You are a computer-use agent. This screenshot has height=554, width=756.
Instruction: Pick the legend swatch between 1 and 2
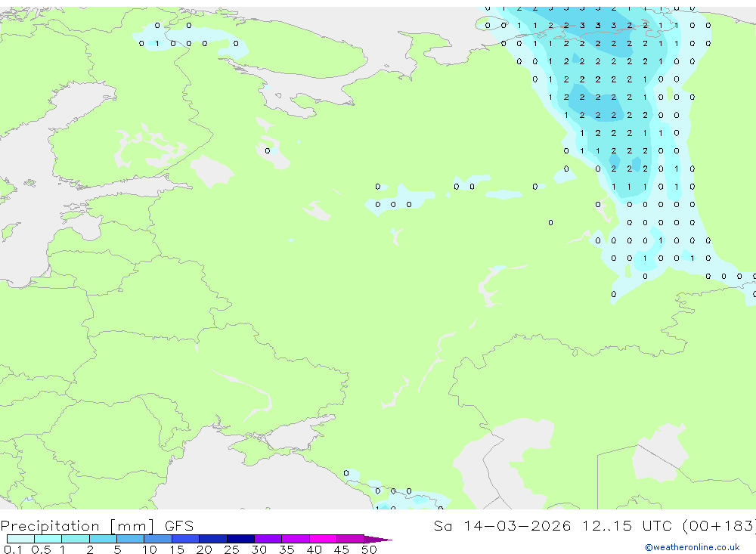click(76, 539)
